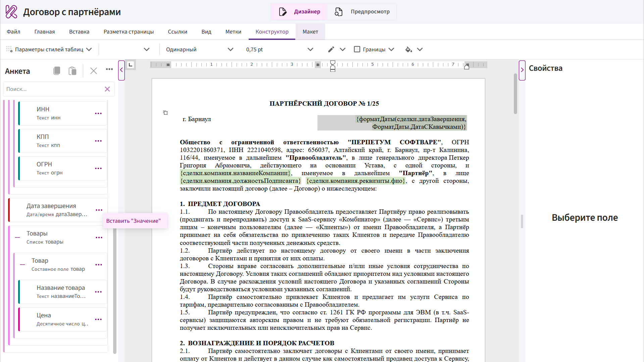The height and width of the screenshot is (362, 644).
Task: Click the paste clipboard icon in Анкета panel
Action: pyautogui.click(x=72, y=71)
